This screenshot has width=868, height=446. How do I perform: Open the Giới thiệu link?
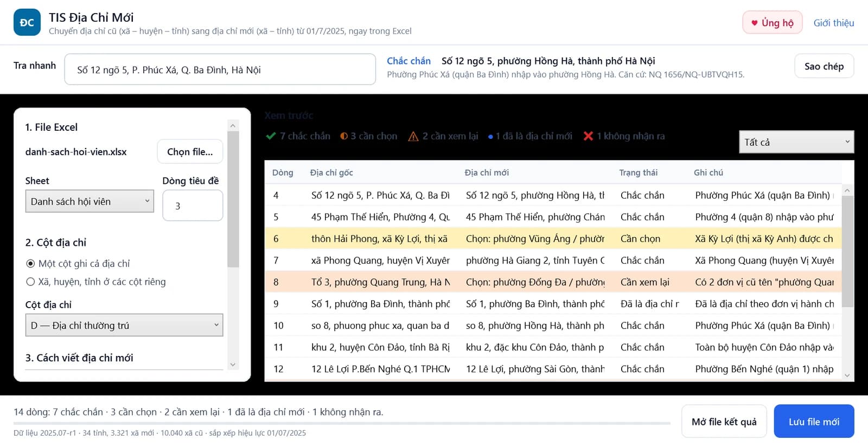pos(834,23)
